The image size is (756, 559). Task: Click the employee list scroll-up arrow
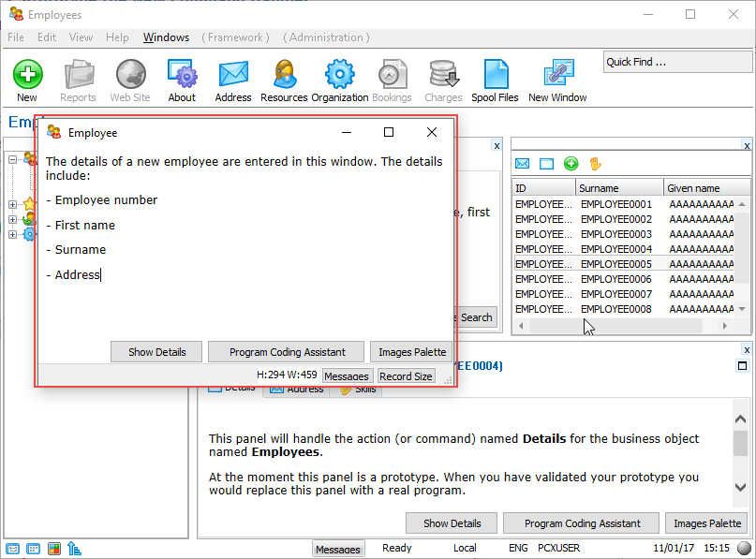pyautogui.click(x=742, y=205)
